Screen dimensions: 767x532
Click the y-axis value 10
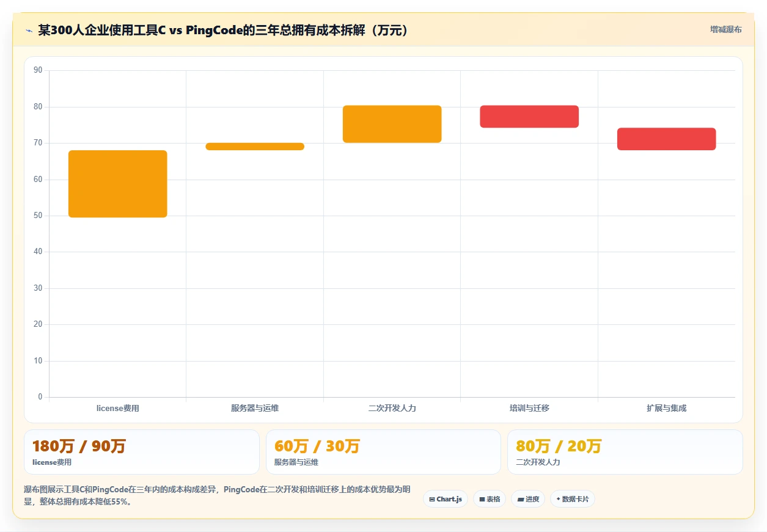[38, 361]
